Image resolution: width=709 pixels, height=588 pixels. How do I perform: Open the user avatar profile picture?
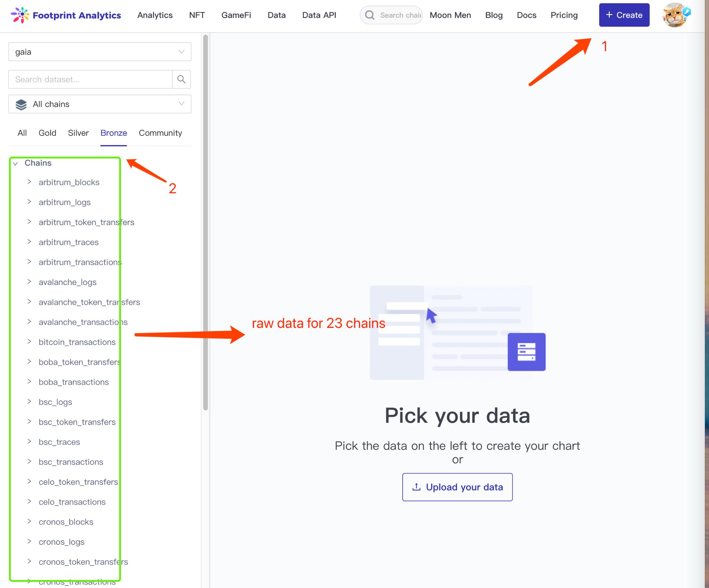tap(674, 15)
